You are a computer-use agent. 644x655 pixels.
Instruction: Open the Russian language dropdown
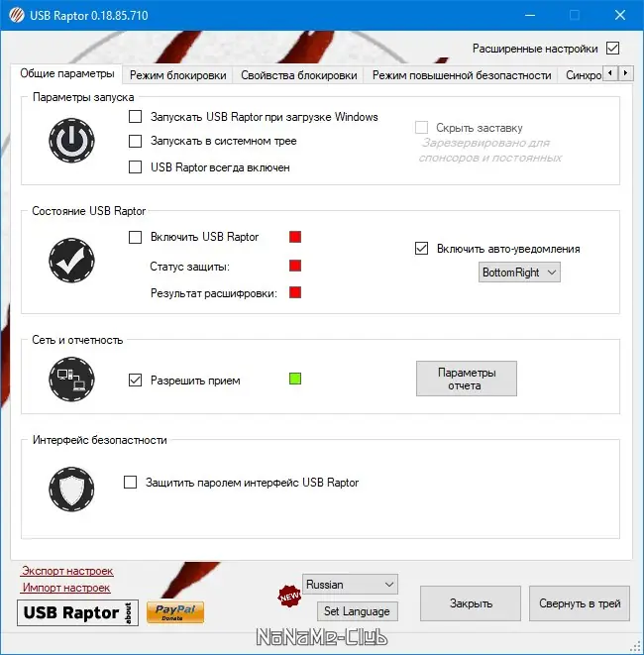[350, 585]
